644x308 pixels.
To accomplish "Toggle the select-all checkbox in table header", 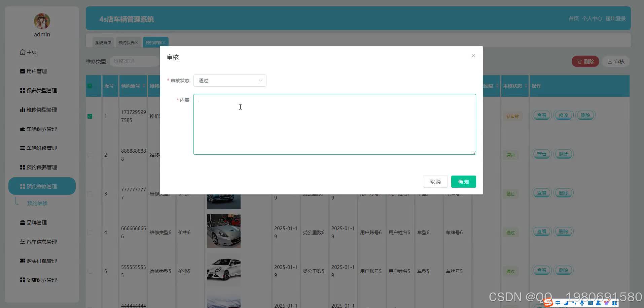I will tap(90, 86).
